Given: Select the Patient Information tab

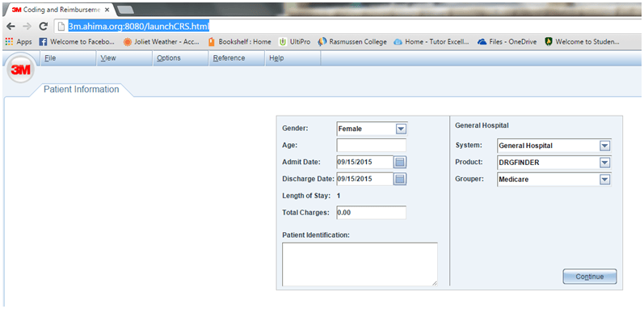Looking at the screenshot, I should [82, 89].
